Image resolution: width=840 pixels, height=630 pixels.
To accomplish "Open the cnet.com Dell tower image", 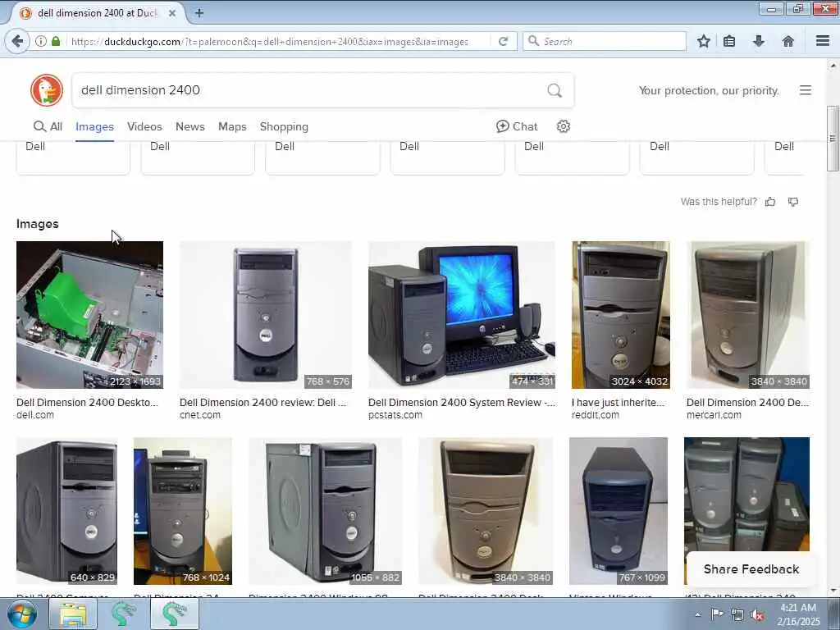I will (x=266, y=315).
